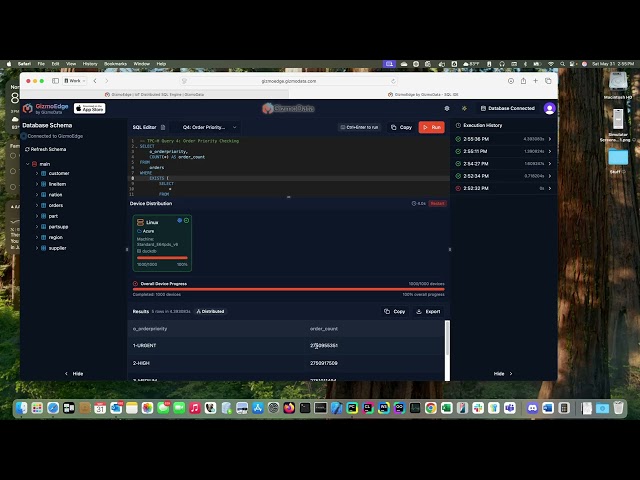Select the supplier table name

click(58, 248)
